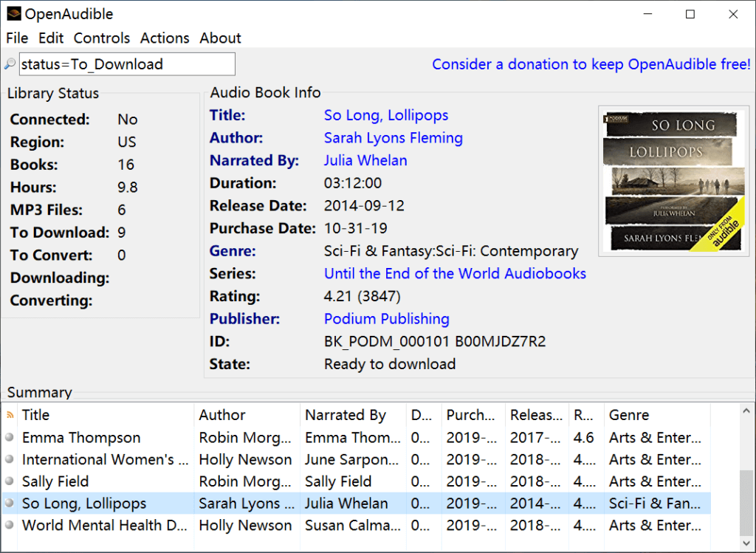Open the So Long, Lollipops title link
The height and width of the screenshot is (553, 756).
[x=385, y=115]
